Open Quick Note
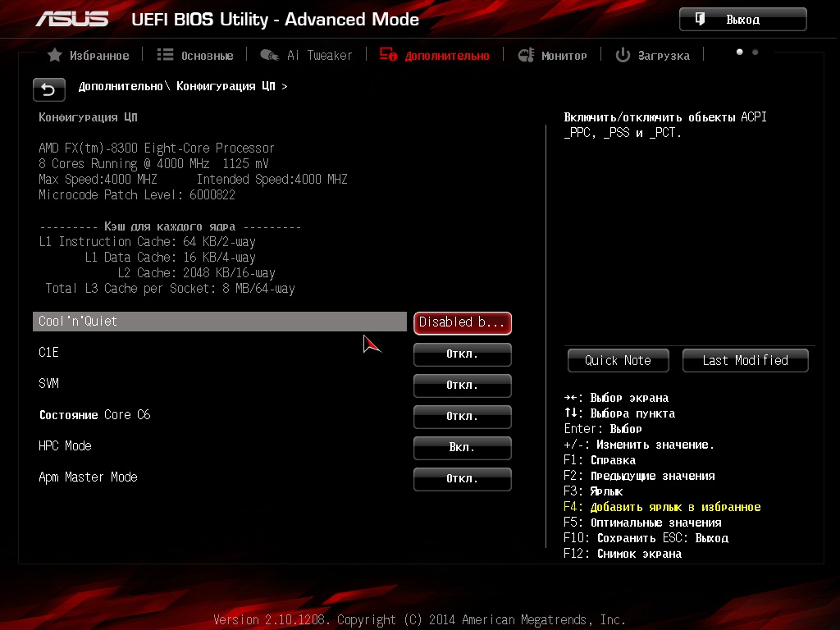Screen dimensions: 840x630 tap(619, 361)
